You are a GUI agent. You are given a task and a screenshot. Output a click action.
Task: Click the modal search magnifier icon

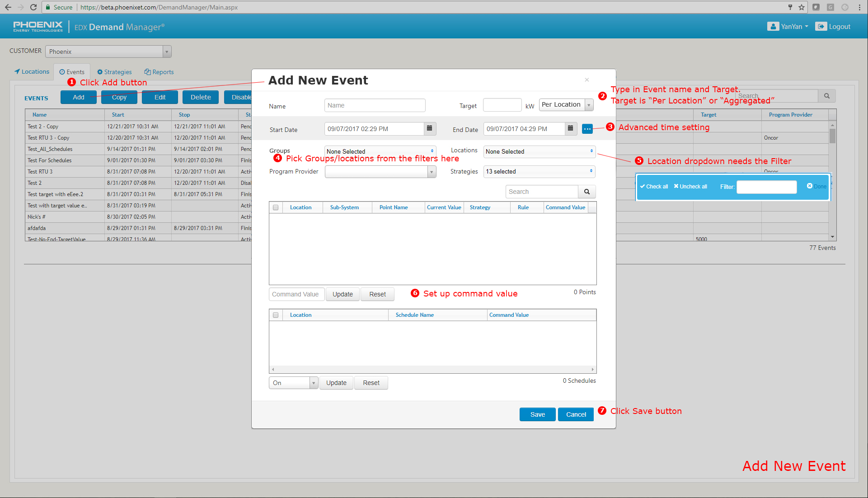586,192
